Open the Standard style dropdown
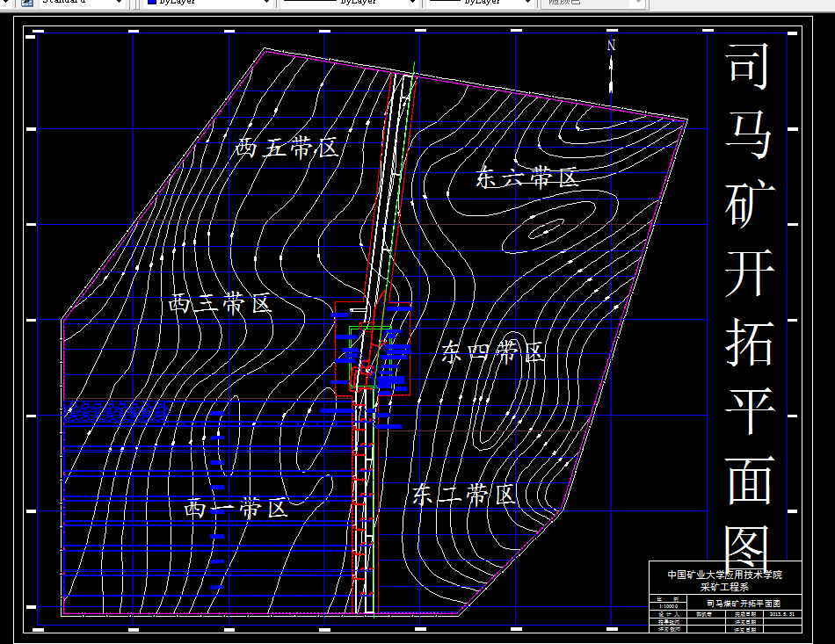Image resolution: width=835 pixels, height=644 pixels. [x=82, y=3]
